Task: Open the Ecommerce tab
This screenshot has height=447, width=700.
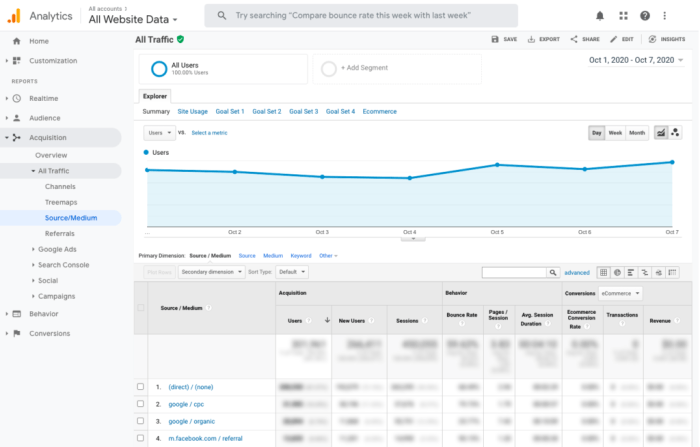Action: pyautogui.click(x=379, y=112)
